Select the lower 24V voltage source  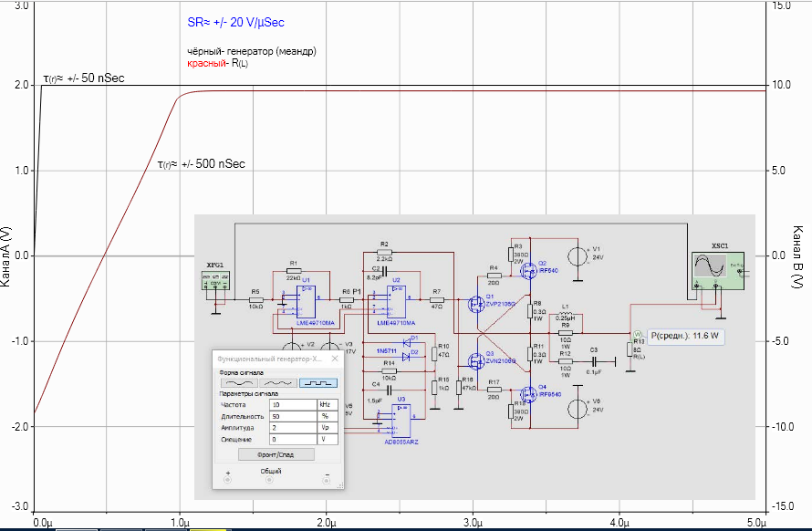(578, 409)
